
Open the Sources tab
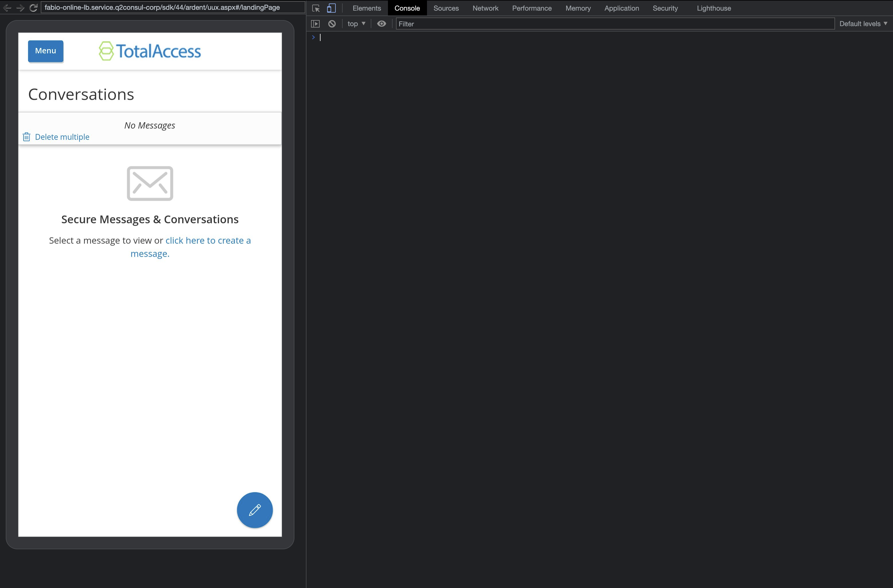tap(446, 8)
